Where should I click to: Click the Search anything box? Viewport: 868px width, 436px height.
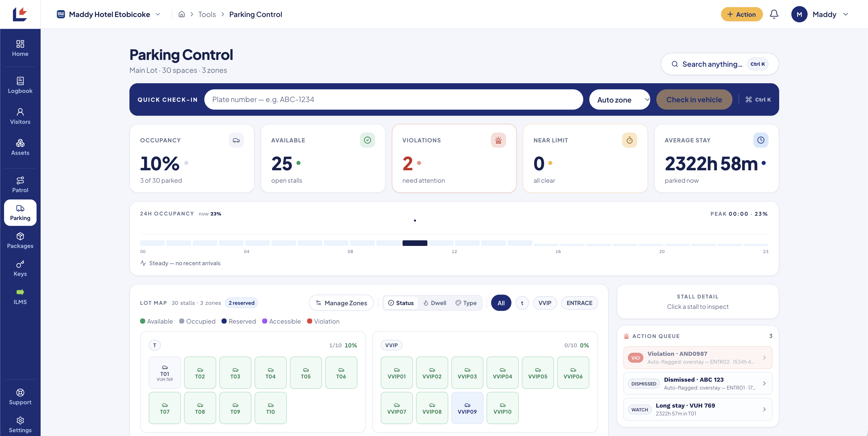tap(720, 64)
